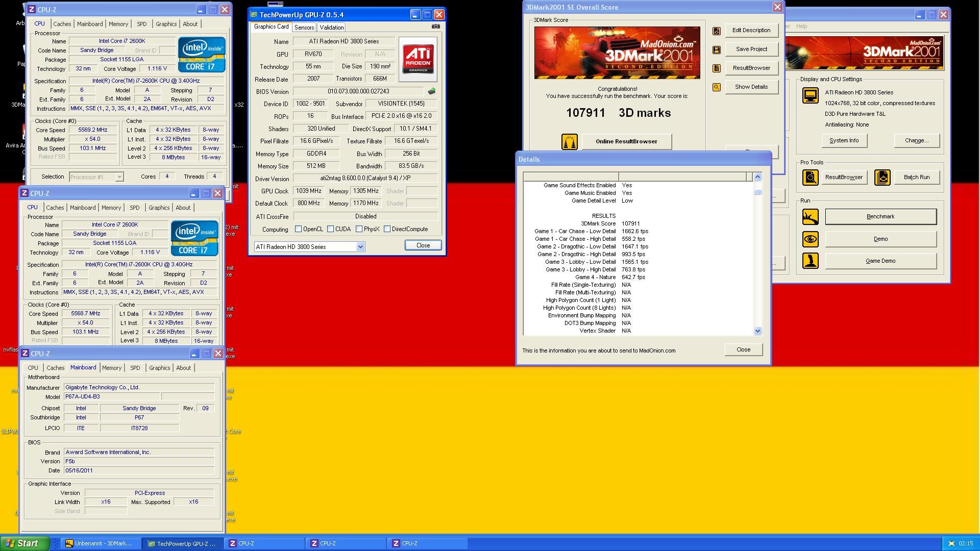Image resolution: width=980 pixels, height=551 pixels.
Task: Enable the OpenCL checkbox
Action: click(x=299, y=229)
